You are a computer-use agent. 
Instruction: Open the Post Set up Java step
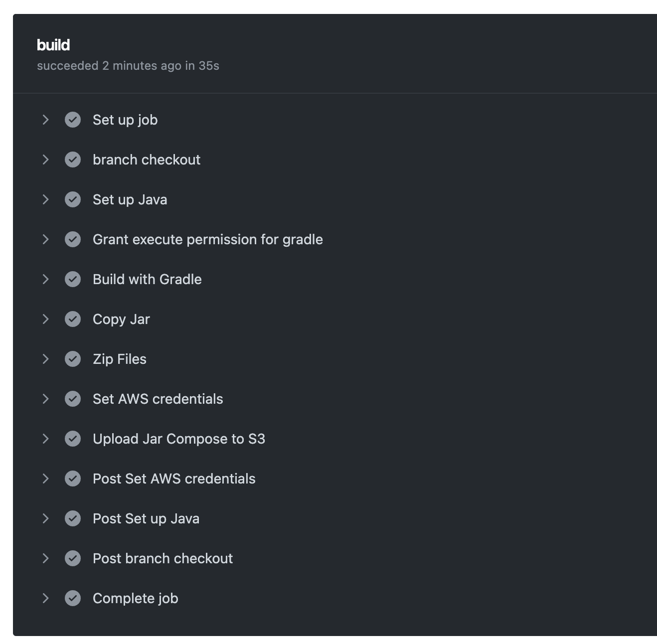click(146, 518)
